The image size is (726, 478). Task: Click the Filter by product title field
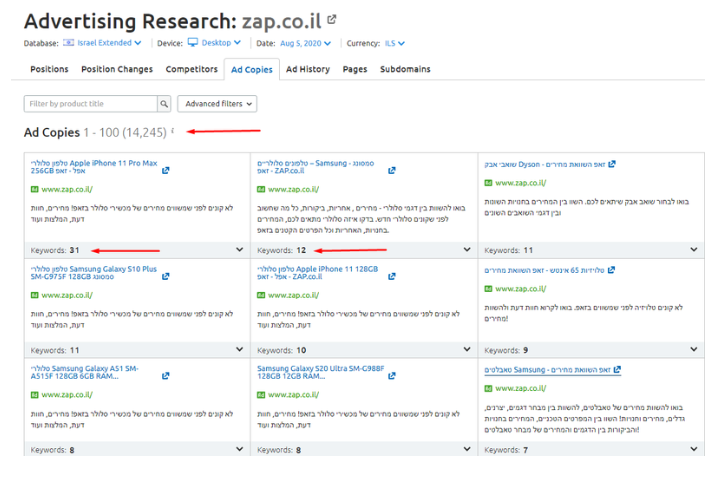[90, 104]
